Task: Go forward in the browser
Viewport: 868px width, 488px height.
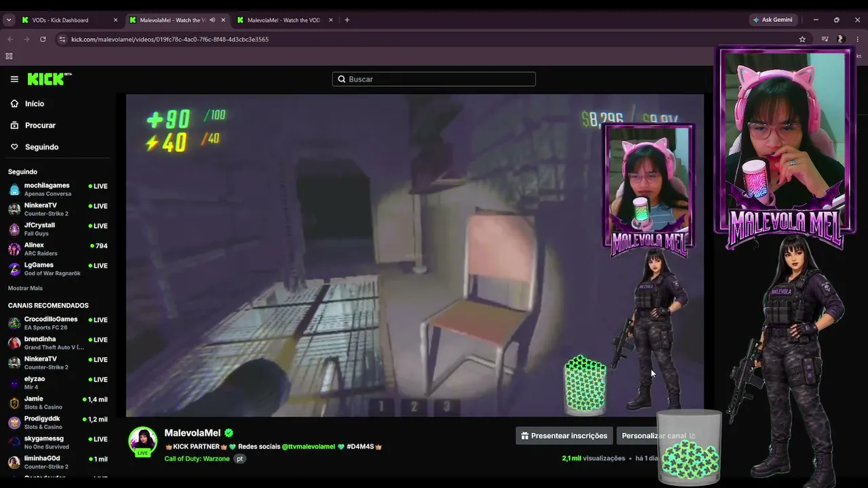Action: pyautogui.click(x=26, y=39)
